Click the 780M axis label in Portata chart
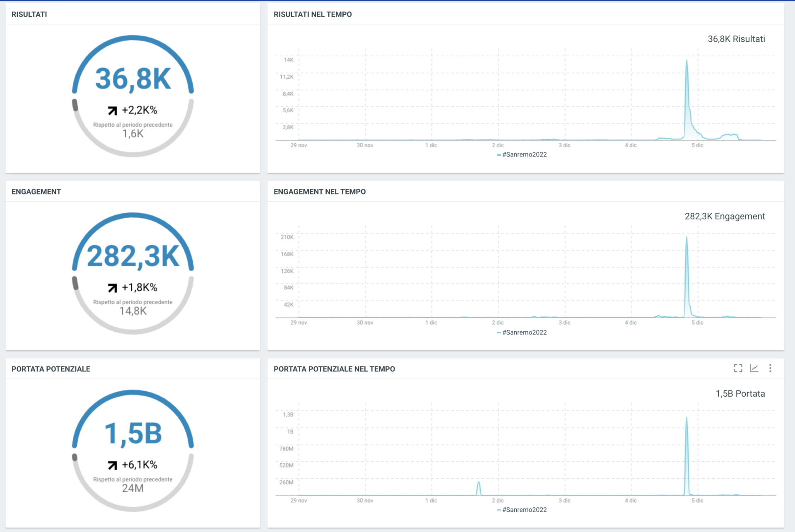The width and height of the screenshot is (795, 532). [286, 449]
